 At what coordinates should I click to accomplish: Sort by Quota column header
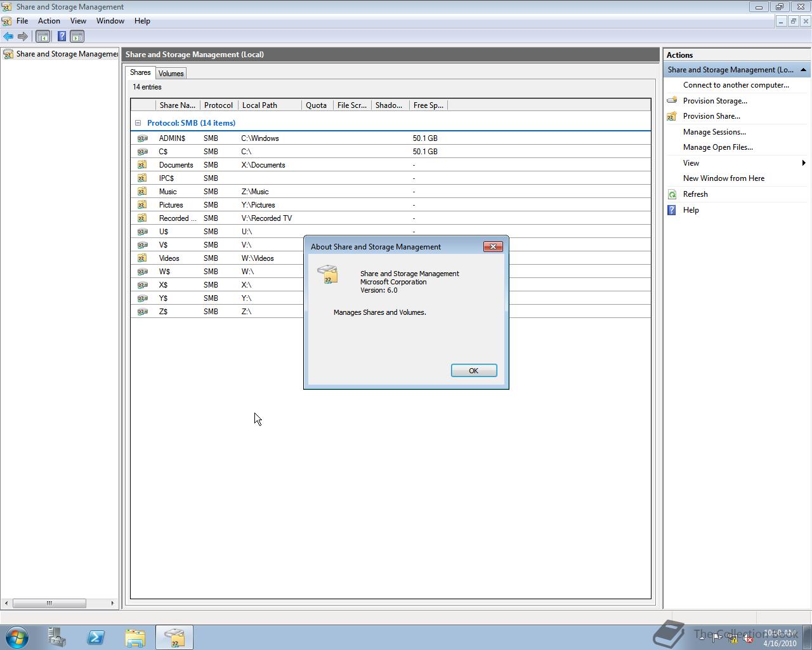317,105
